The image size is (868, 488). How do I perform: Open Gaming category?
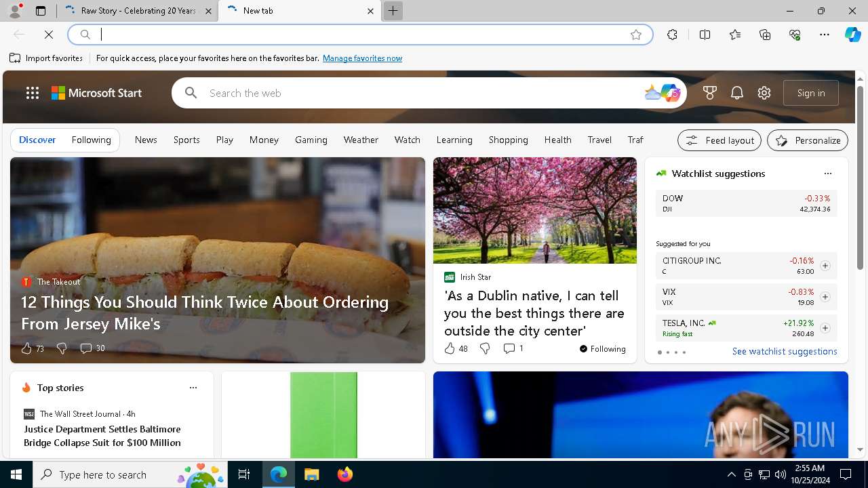[311, 140]
